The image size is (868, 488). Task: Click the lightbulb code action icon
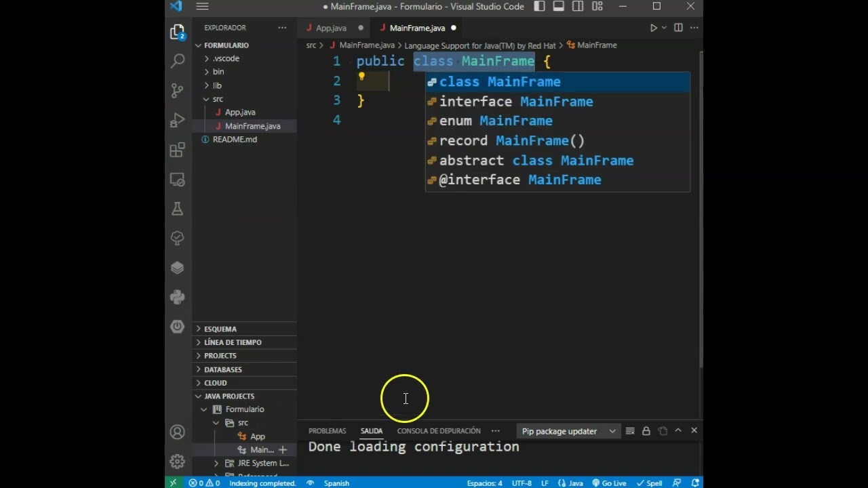click(361, 77)
